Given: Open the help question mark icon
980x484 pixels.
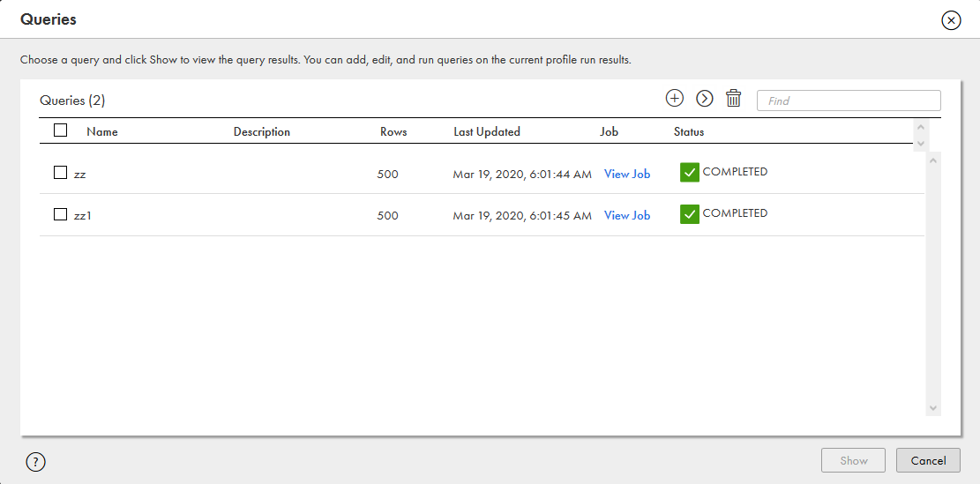Looking at the screenshot, I should [x=35, y=461].
